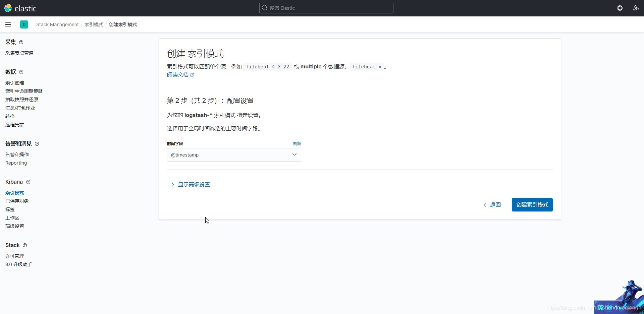644x314 pixels.
Task: Open 许可管理 in sidebar
Action: (x=15, y=256)
